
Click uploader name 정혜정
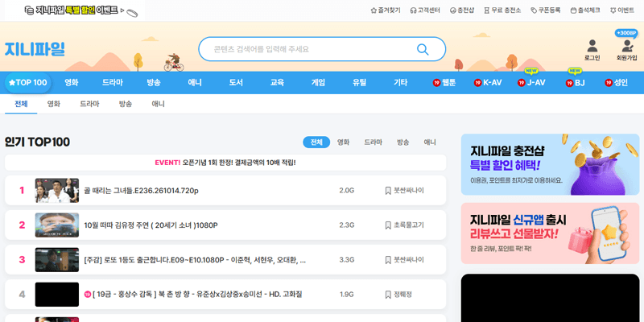tap(403, 295)
